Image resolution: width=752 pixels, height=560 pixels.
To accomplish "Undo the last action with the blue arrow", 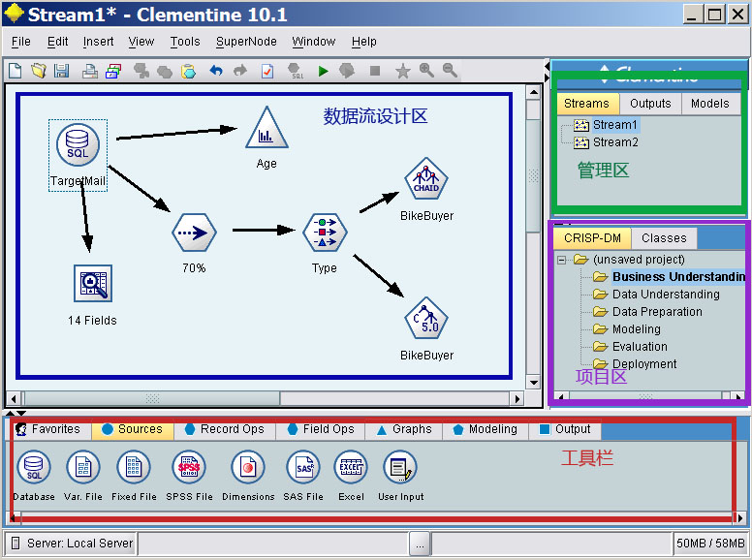I will pos(216,71).
